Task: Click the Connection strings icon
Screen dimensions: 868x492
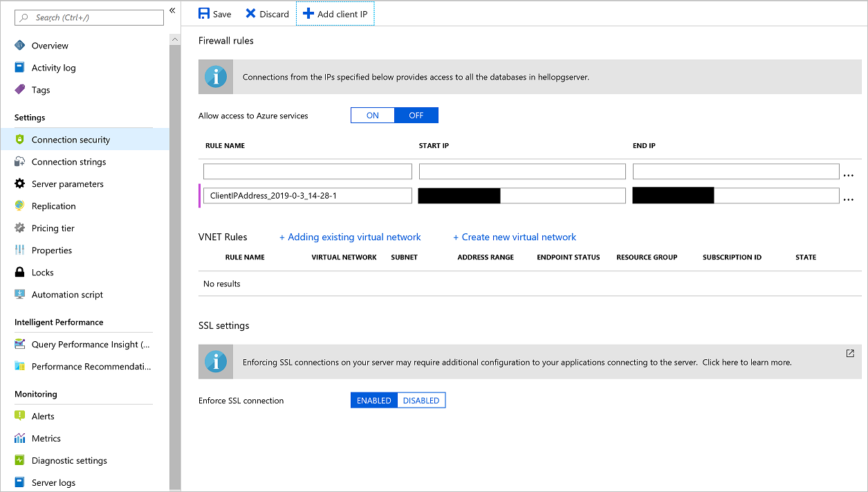Action: point(20,162)
